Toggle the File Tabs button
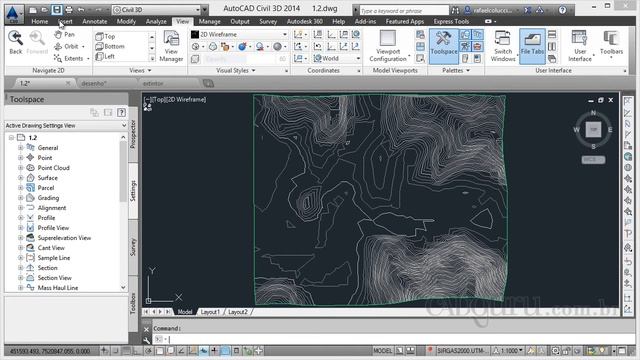 tap(532, 46)
